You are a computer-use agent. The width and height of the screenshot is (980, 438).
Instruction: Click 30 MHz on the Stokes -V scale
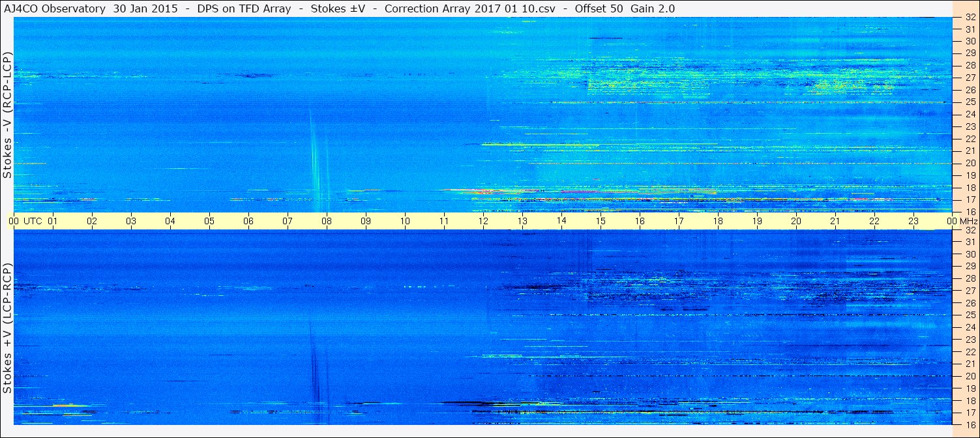point(970,40)
